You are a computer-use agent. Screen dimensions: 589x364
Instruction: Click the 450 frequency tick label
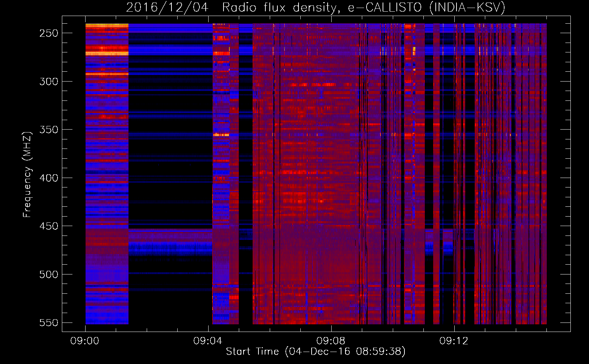pos(49,226)
